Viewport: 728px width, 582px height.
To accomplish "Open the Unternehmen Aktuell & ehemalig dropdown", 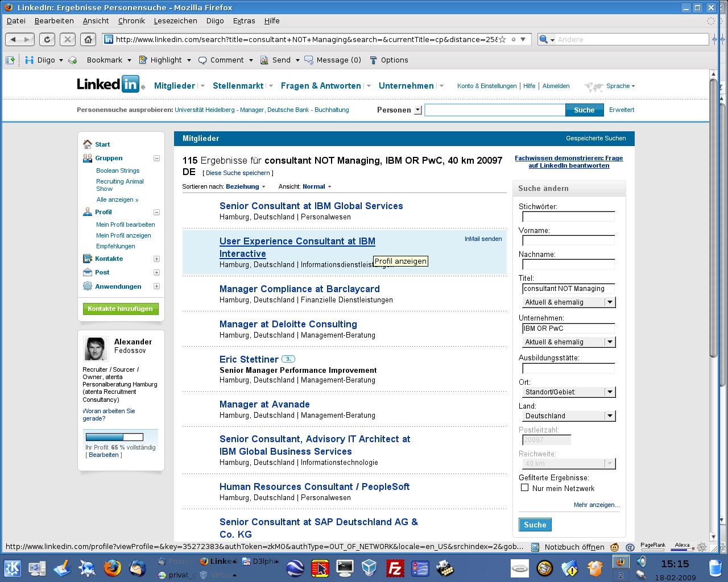I will pyautogui.click(x=569, y=342).
